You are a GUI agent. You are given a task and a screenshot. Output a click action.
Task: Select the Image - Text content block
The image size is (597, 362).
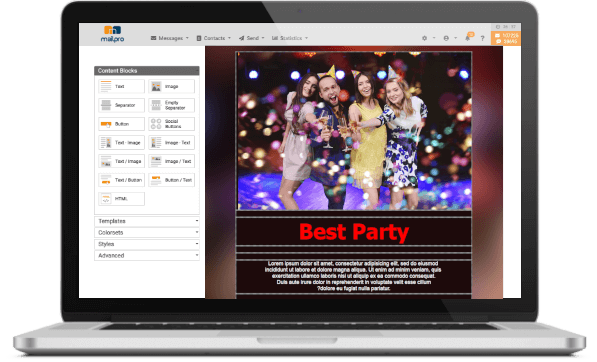tap(171, 142)
